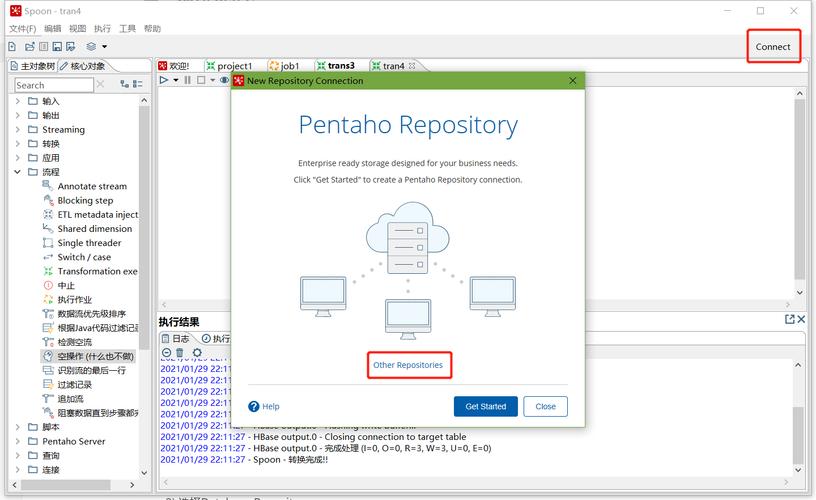Click the New file toolbar icon

coord(12,46)
